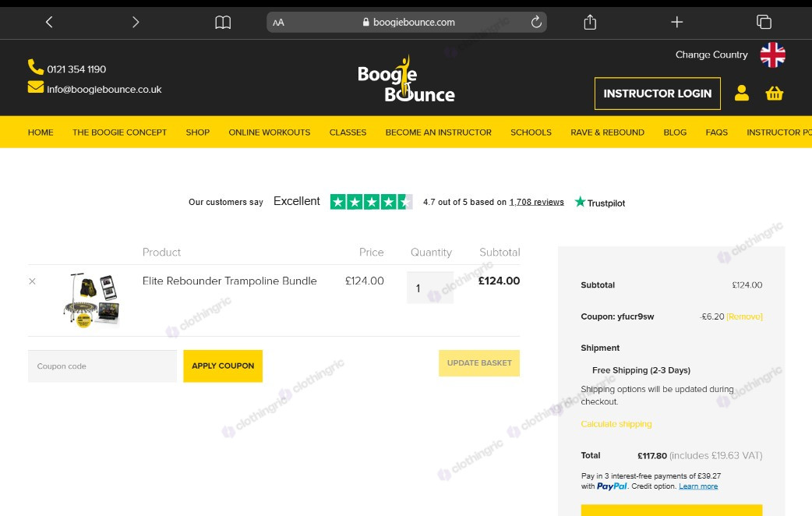Open the Safari bookmarks book icon
The height and width of the screenshot is (516, 812).
pyautogui.click(x=223, y=23)
